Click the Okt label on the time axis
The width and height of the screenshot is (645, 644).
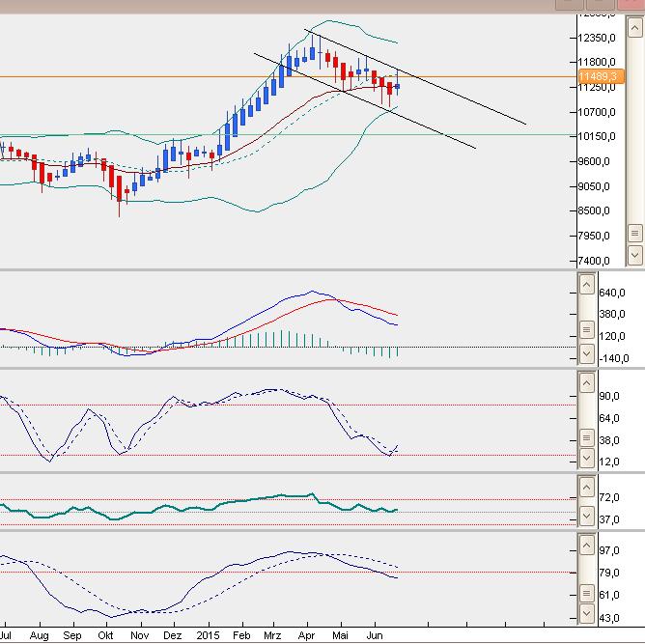click(106, 636)
